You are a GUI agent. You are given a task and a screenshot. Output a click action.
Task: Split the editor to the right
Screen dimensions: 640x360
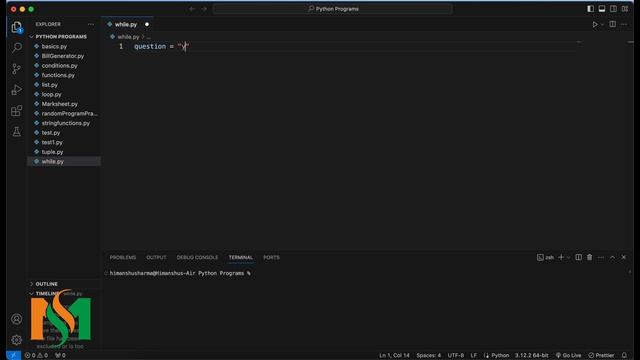coord(613,24)
